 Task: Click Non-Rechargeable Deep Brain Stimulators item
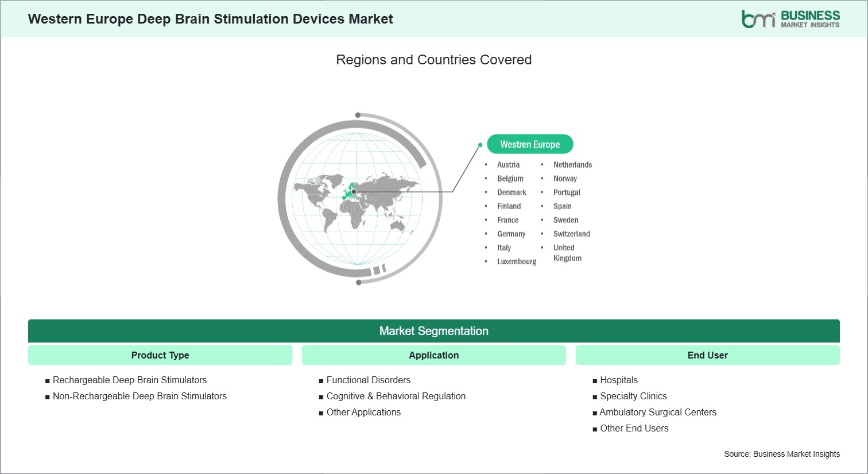tap(139, 396)
